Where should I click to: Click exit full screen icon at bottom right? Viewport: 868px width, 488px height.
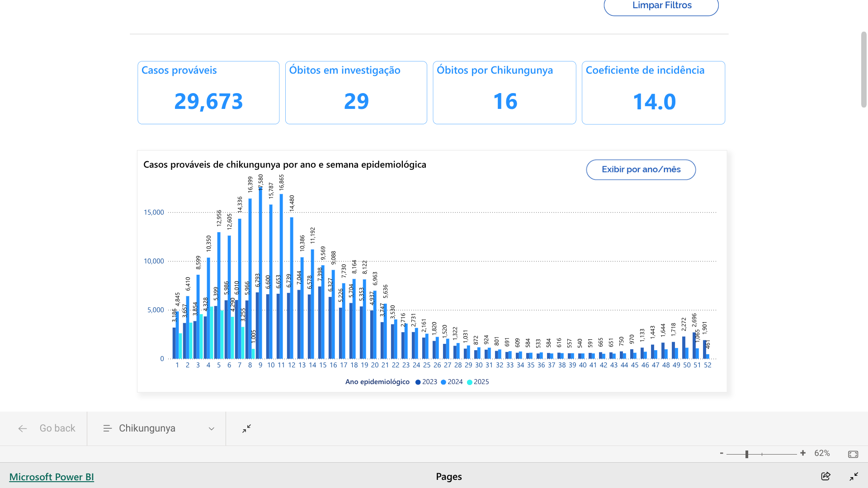click(x=854, y=476)
